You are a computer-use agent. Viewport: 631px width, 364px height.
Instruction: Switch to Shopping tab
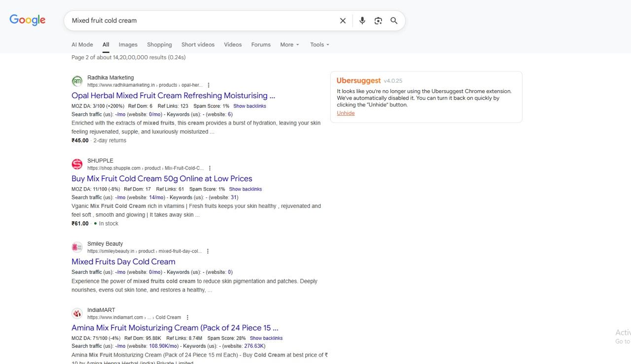(x=159, y=44)
